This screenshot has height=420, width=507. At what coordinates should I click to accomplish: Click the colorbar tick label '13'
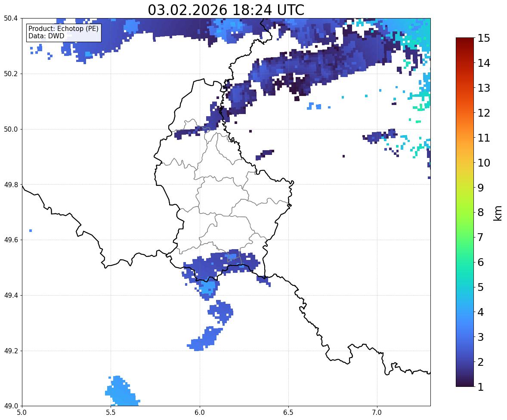483,88
